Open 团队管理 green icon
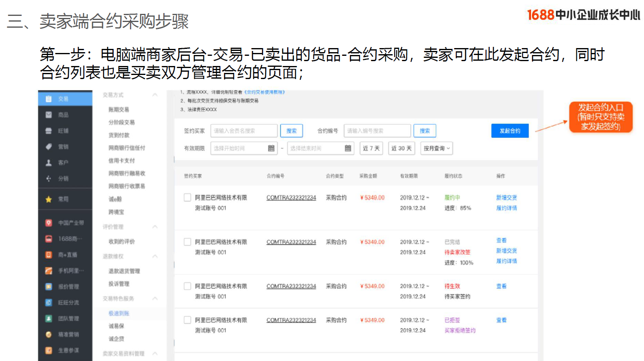 tap(49, 318)
